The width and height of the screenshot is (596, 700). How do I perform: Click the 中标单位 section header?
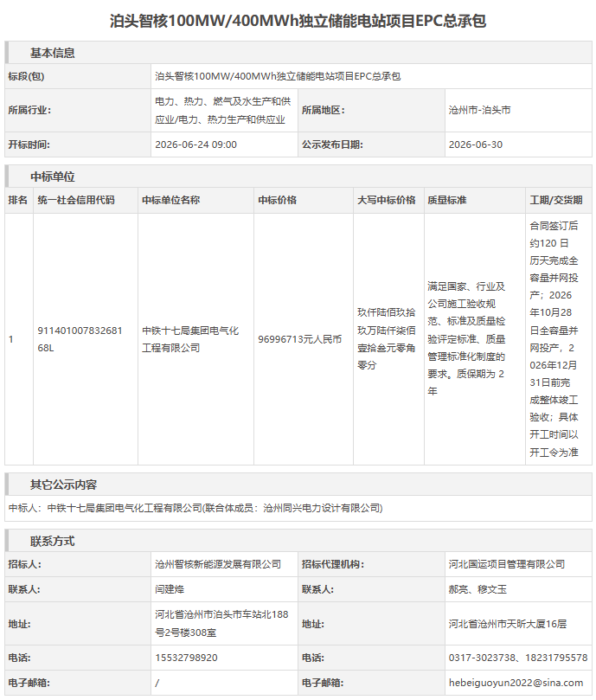click(53, 177)
